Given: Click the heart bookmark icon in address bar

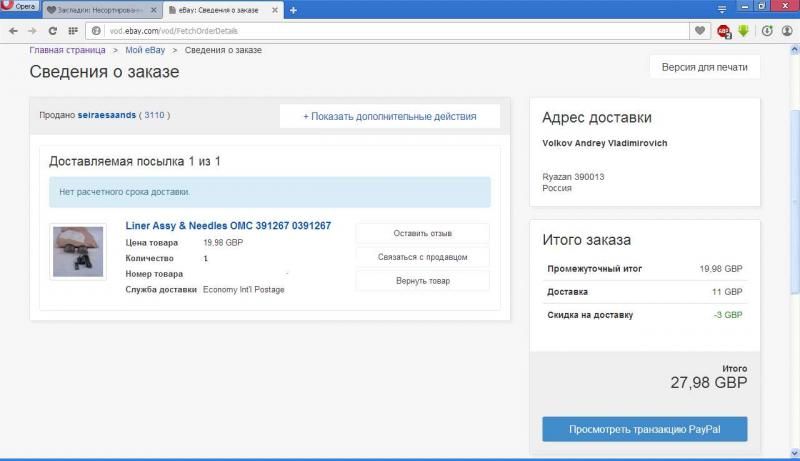Looking at the screenshot, I should (x=700, y=31).
